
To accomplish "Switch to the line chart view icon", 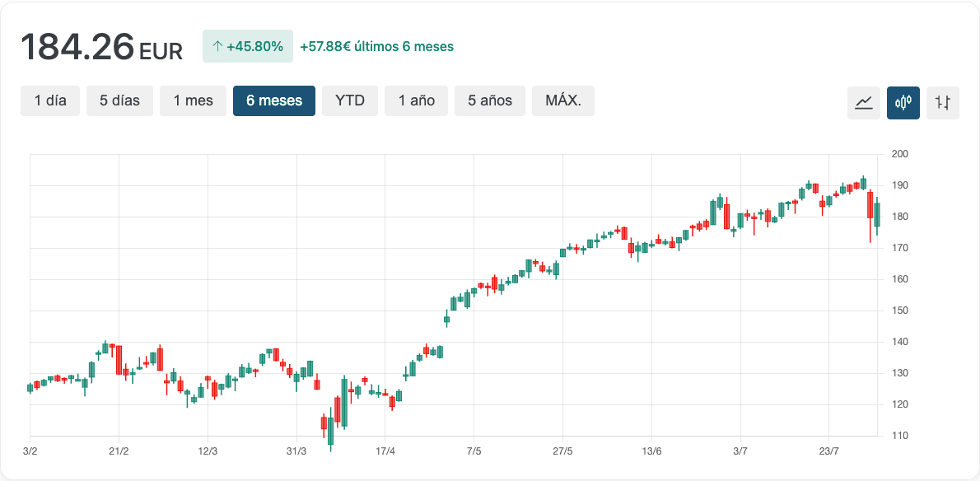I will (864, 103).
